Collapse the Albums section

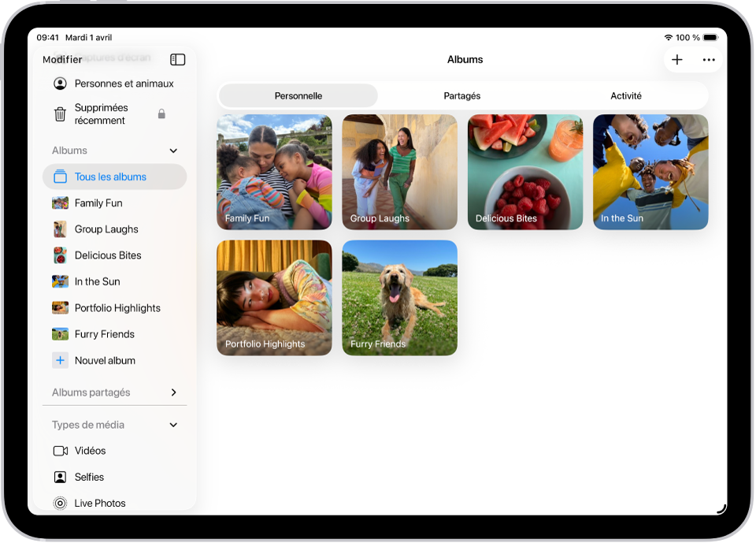click(x=173, y=151)
